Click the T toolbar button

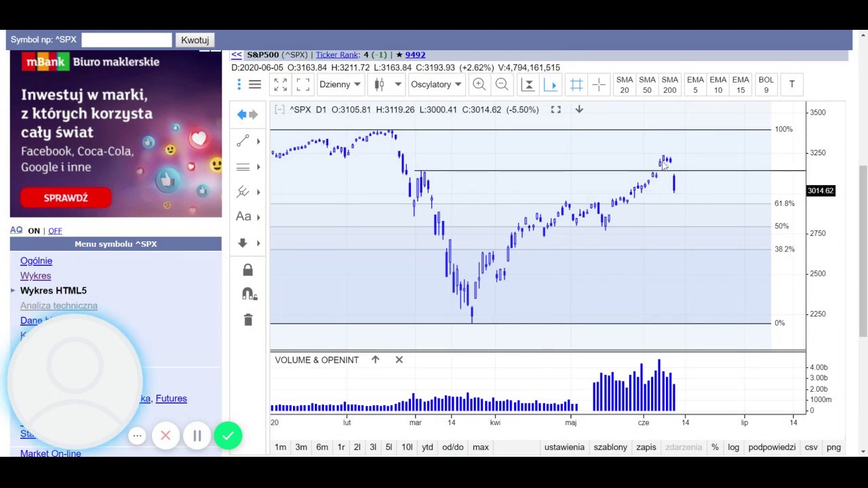[791, 84]
